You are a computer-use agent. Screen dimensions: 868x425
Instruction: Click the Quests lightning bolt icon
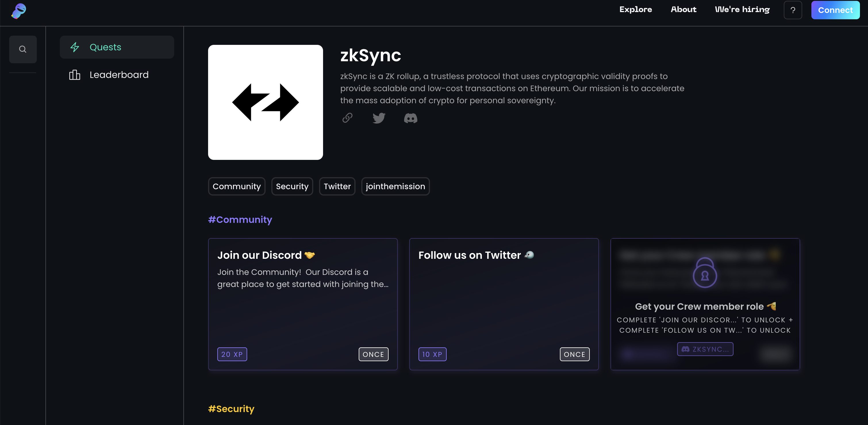click(75, 47)
